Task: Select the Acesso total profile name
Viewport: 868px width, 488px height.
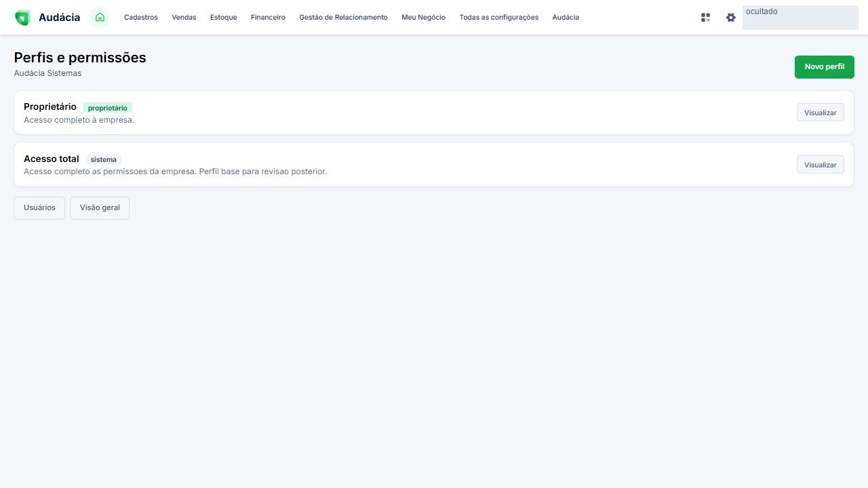Action: 52,159
